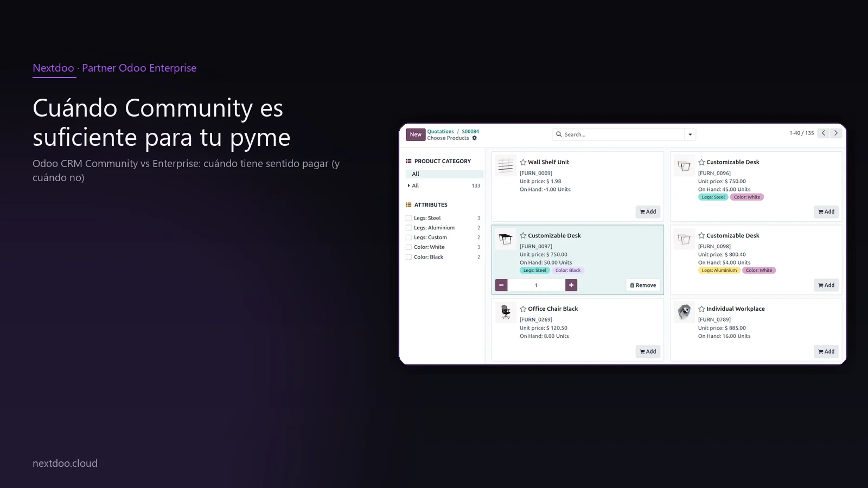
Task: Check the Color: Black filter
Action: (409, 257)
